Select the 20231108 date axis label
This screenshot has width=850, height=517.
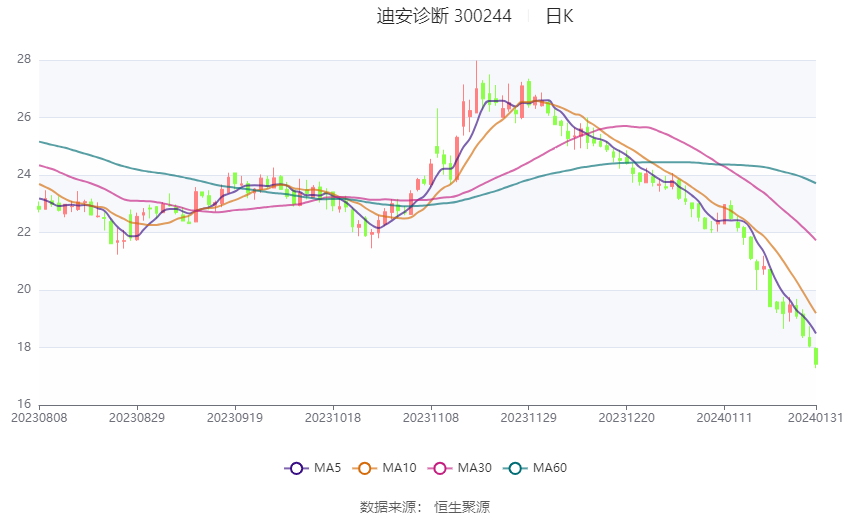(x=431, y=418)
